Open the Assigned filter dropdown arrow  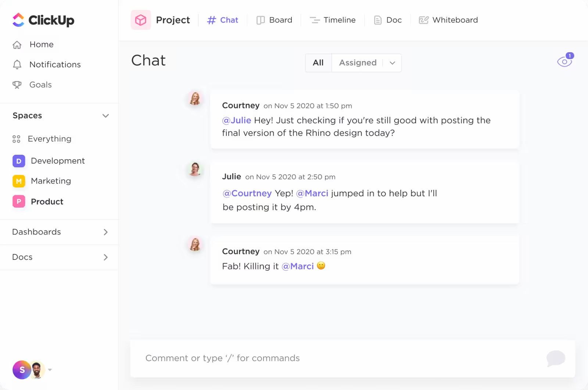392,63
